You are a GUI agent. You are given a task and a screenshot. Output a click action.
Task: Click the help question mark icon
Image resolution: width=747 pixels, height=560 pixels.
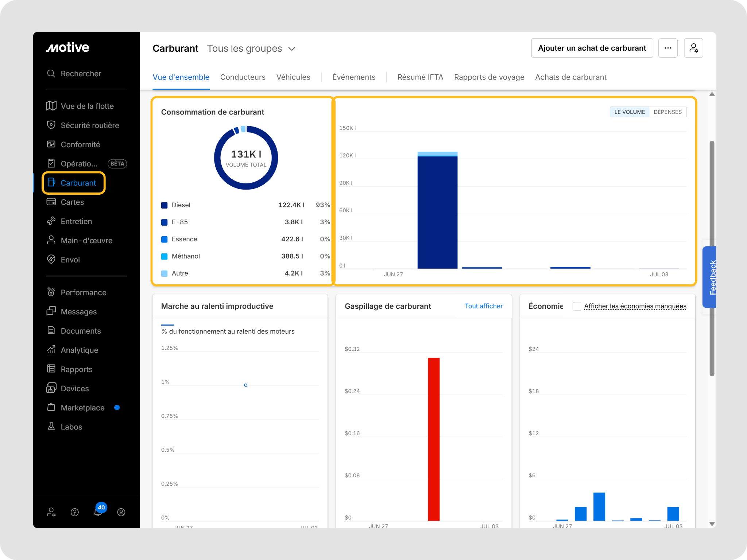pyautogui.click(x=75, y=512)
